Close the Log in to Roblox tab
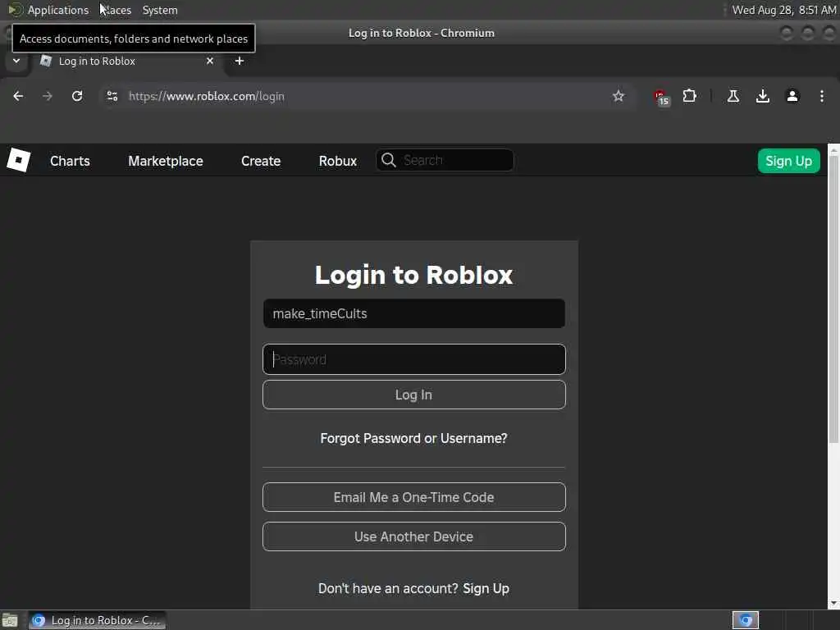The image size is (840, 630). click(x=210, y=61)
